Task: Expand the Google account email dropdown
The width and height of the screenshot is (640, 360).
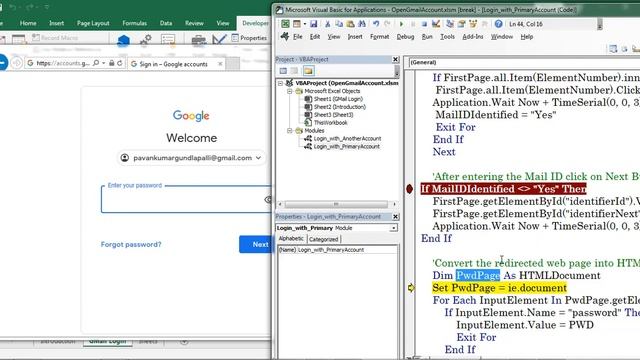Action: [258, 158]
